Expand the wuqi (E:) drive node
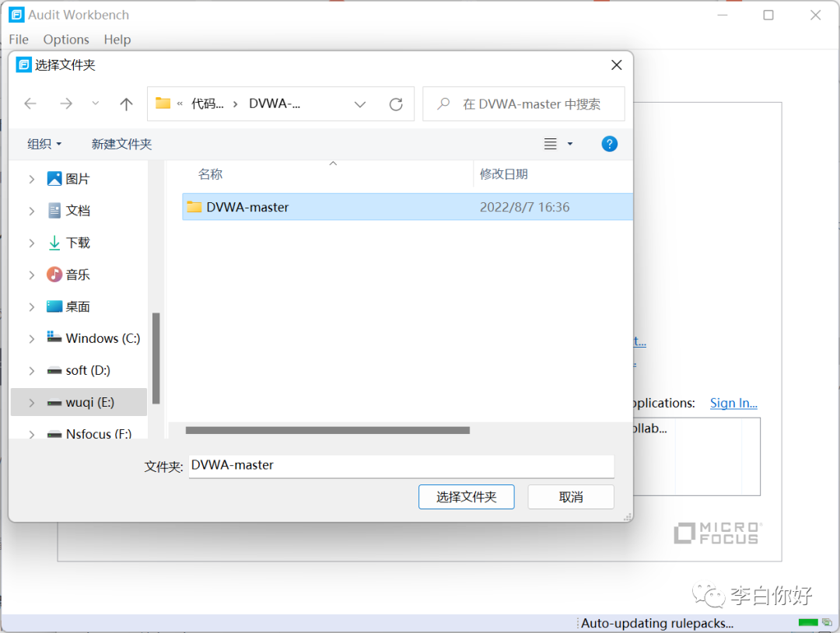Screen dimensions: 840x633 [32, 403]
